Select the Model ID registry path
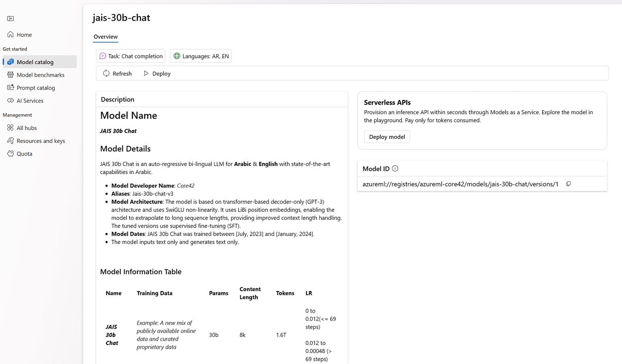622x364 pixels. pyautogui.click(x=461, y=184)
